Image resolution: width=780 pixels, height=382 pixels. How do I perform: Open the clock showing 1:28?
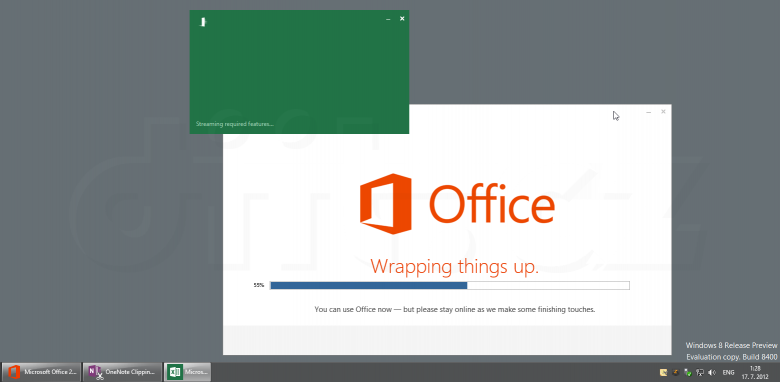755,372
